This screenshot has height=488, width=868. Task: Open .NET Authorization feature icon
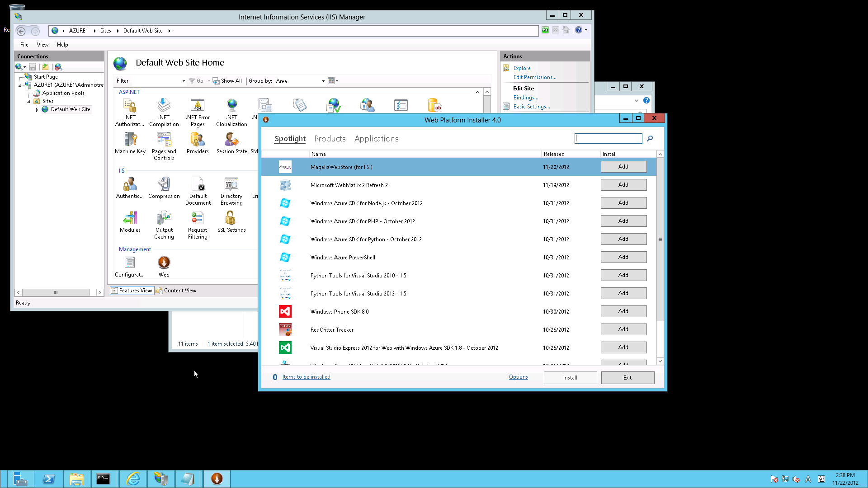click(130, 113)
